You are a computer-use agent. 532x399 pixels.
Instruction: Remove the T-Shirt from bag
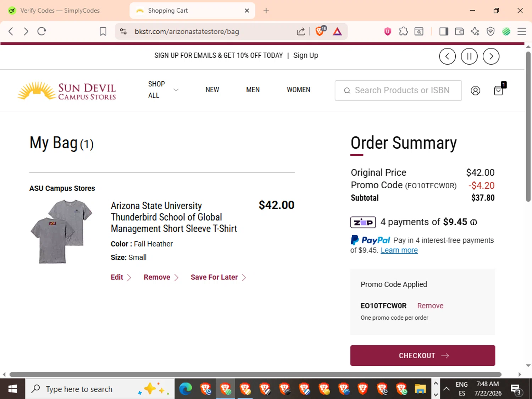161,277
